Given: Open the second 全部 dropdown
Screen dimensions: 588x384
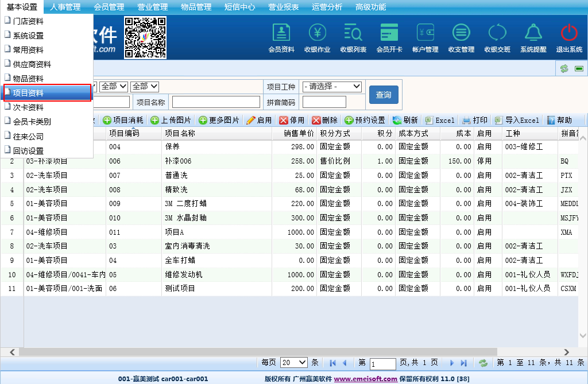Looking at the screenshot, I should (145, 87).
